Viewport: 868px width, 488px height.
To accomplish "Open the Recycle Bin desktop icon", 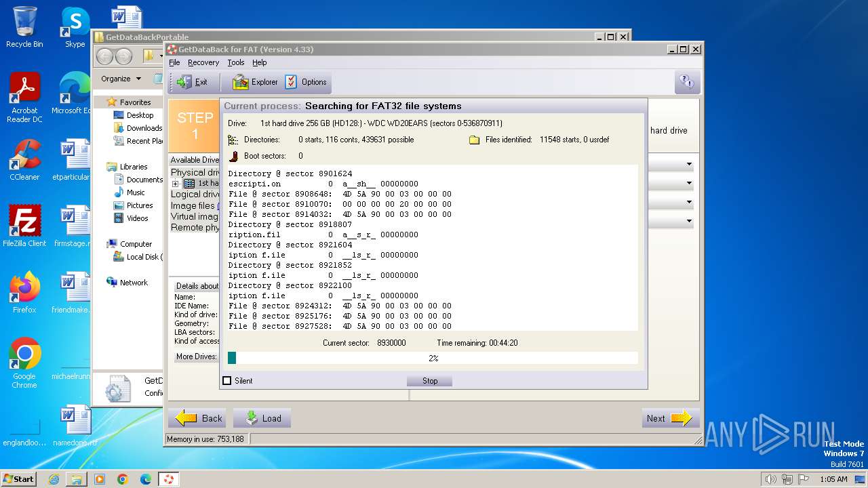I will pyautogui.click(x=24, y=27).
